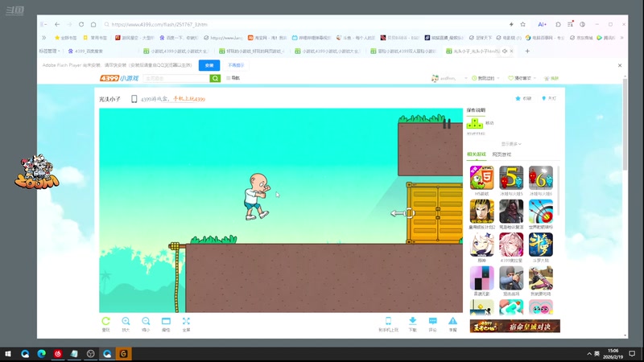This screenshot has width=644, height=362.
Task: Open the user avatar account dropdown
Action: point(449,78)
